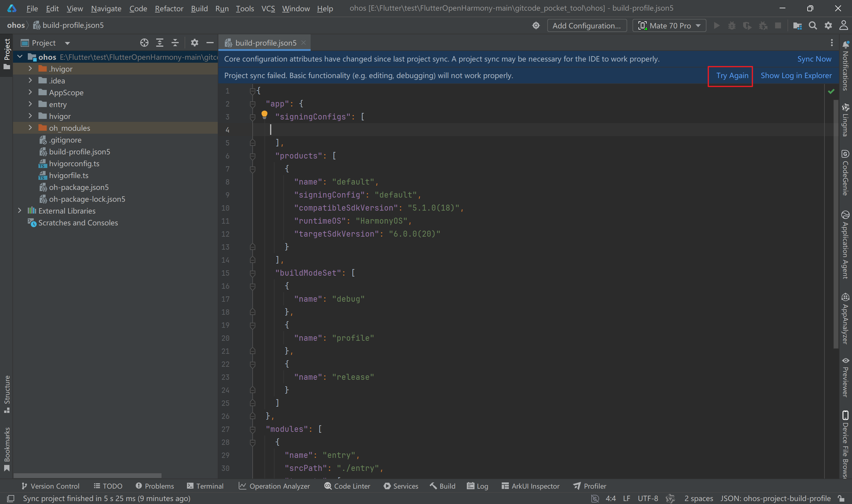Click the yellow lightbulb intention icon
Screen dimensions: 852x504
pyautogui.click(x=264, y=115)
